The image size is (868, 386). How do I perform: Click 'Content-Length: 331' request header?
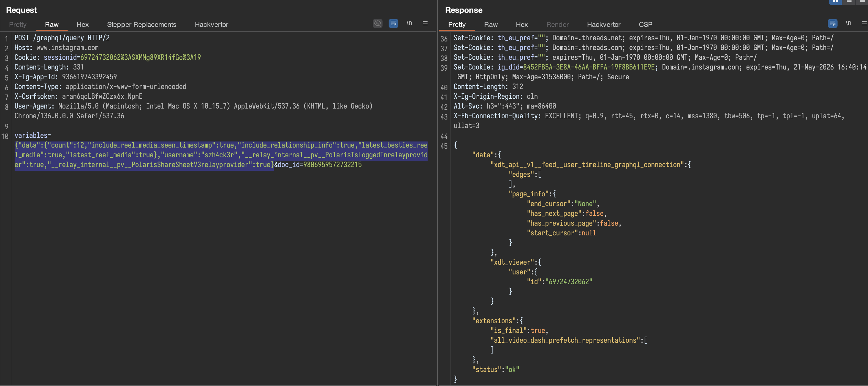pos(49,67)
